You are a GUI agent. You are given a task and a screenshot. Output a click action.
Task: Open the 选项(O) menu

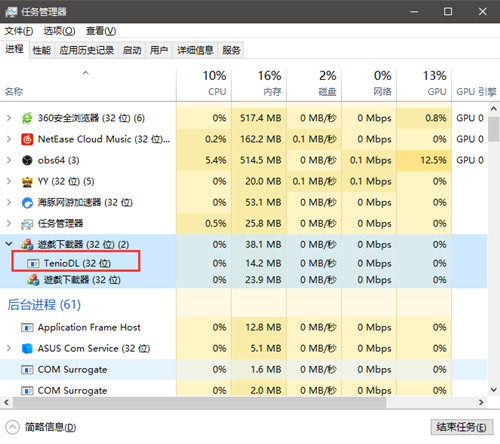(x=59, y=31)
